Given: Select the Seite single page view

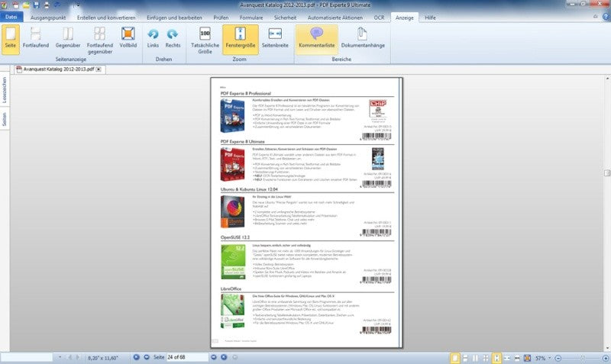Looking at the screenshot, I should [x=11, y=39].
